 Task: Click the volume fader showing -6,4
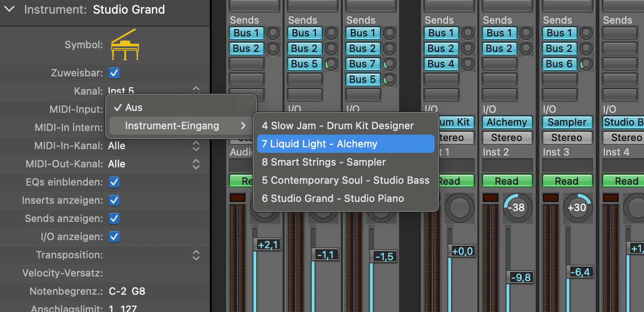[579, 272]
